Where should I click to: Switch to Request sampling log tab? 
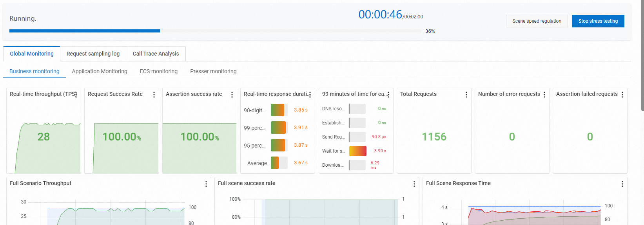(x=93, y=54)
